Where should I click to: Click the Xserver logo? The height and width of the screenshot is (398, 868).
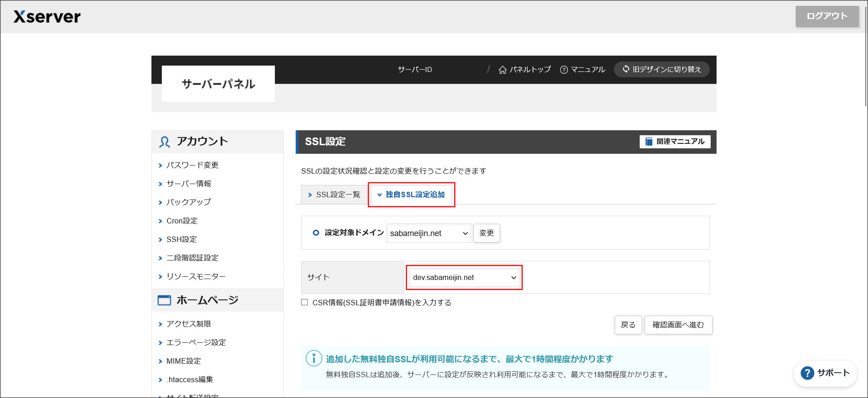(x=47, y=17)
